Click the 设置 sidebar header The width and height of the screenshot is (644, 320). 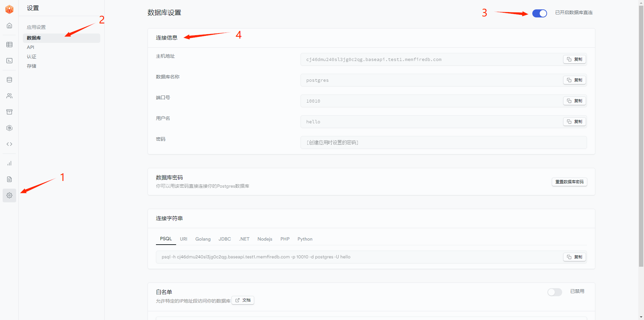click(x=33, y=8)
